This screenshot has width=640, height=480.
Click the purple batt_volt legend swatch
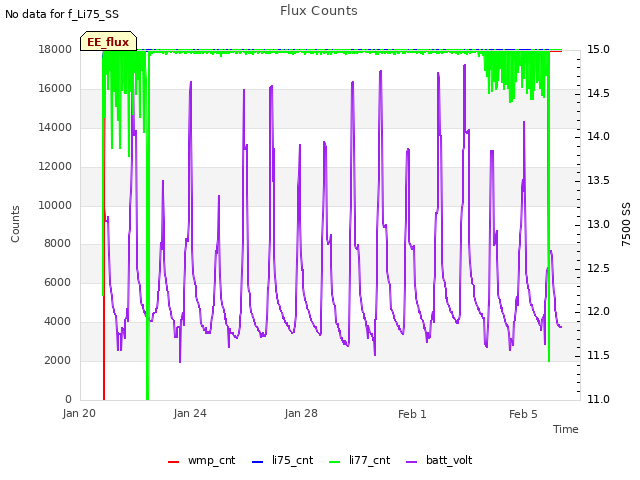(412, 462)
